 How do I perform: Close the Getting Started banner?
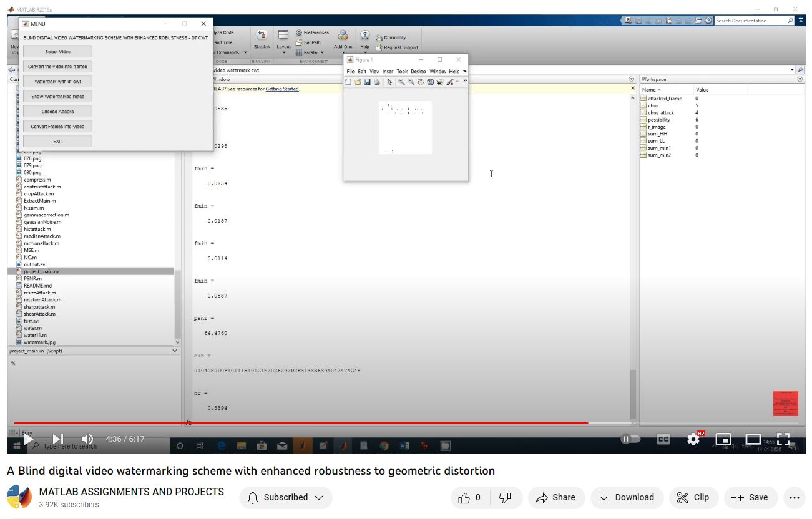click(x=632, y=89)
